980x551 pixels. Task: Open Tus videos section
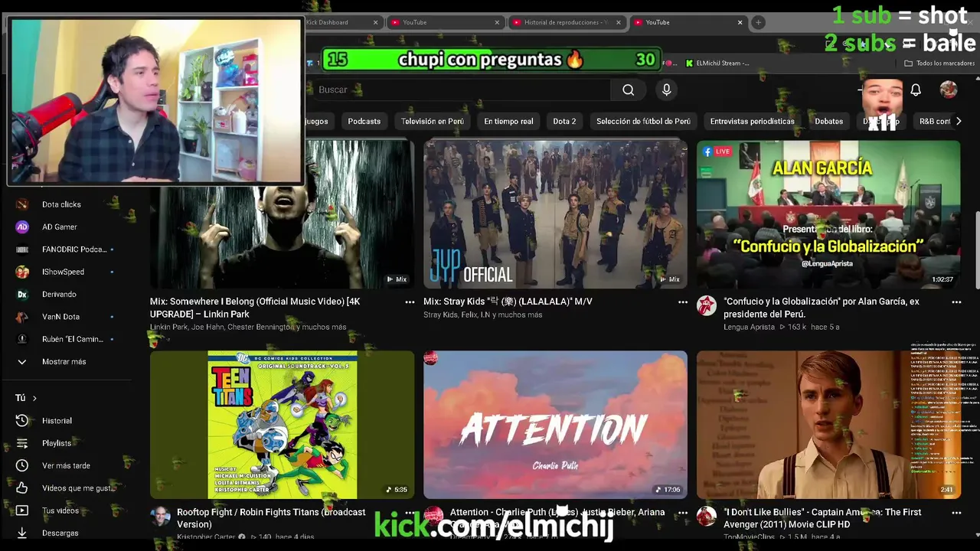(60, 510)
